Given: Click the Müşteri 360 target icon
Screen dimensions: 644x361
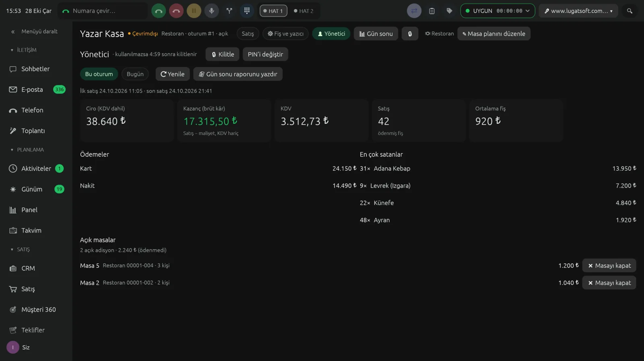Looking at the screenshot, I should [13, 310].
